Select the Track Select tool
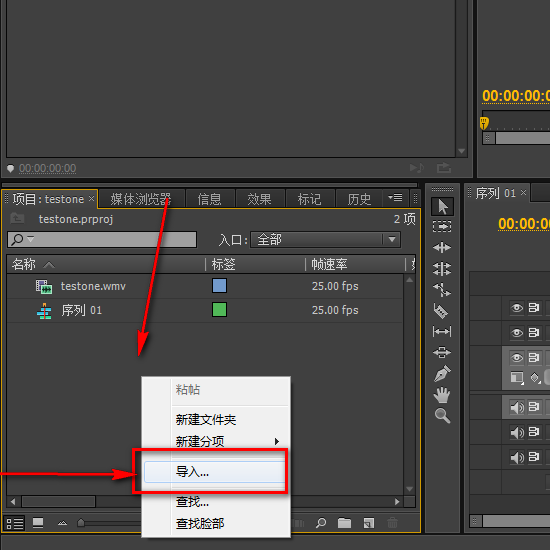The height and width of the screenshot is (550, 550). [442, 227]
